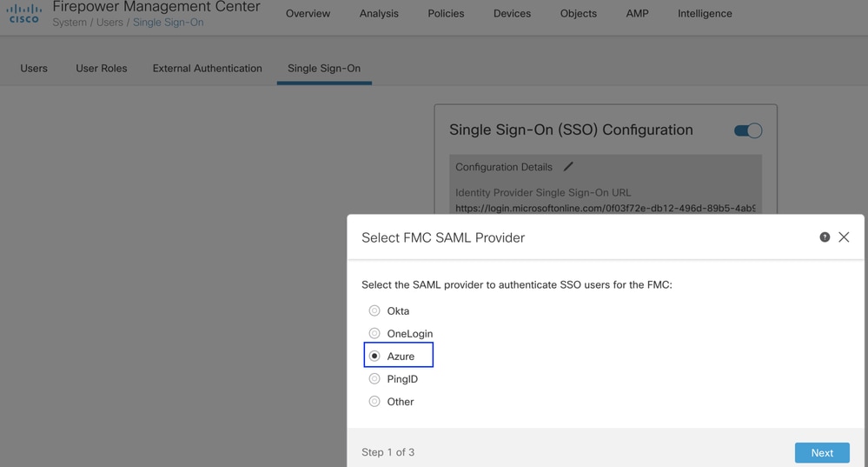Image resolution: width=868 pixels, height=467 pixels.
Task: Toggle the Single Sign-On configuration switch
Action: point(748,130)
